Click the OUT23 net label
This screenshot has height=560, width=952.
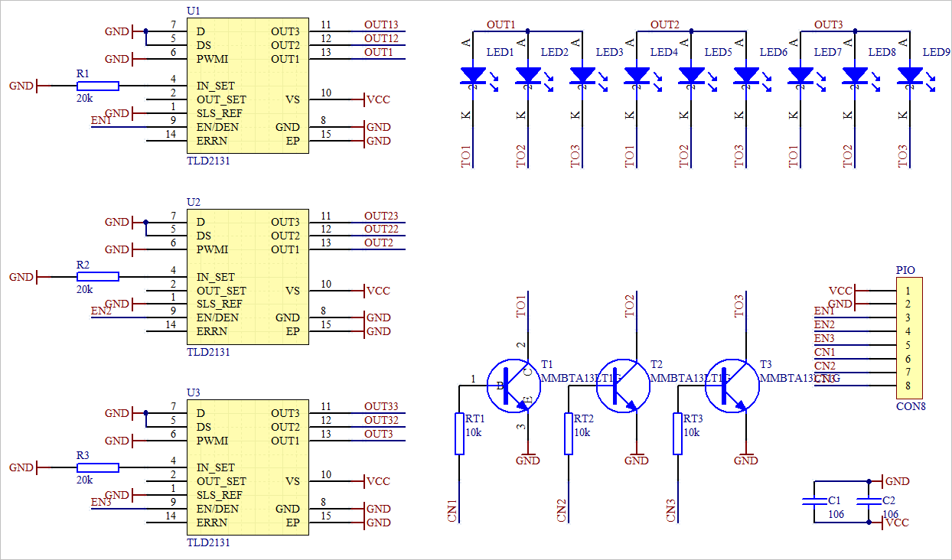[x=381, y=216]
